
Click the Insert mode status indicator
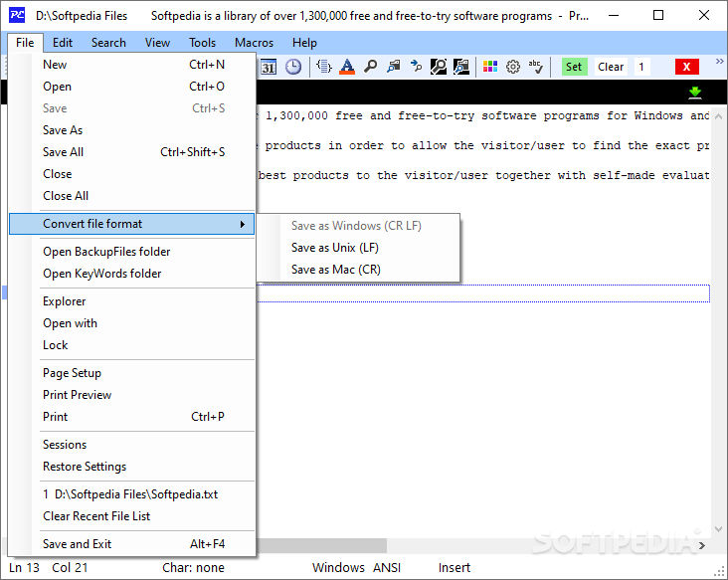pyautogui.click(x=455, y=567)
